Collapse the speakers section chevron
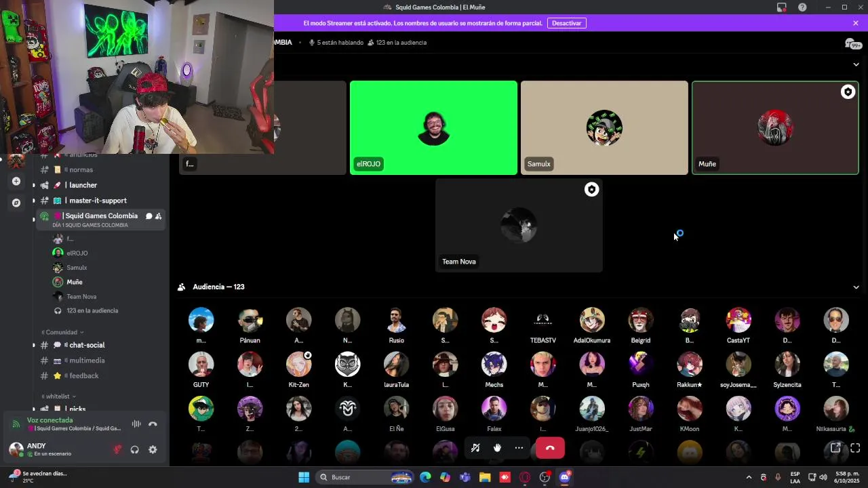Screen dimensions: 868x488 click(x=856, y=64)
